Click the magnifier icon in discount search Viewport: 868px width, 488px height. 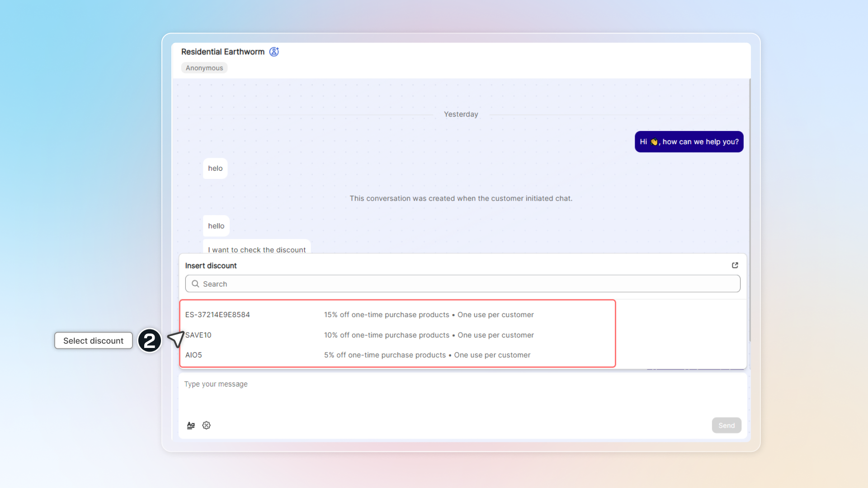point(195,284)
